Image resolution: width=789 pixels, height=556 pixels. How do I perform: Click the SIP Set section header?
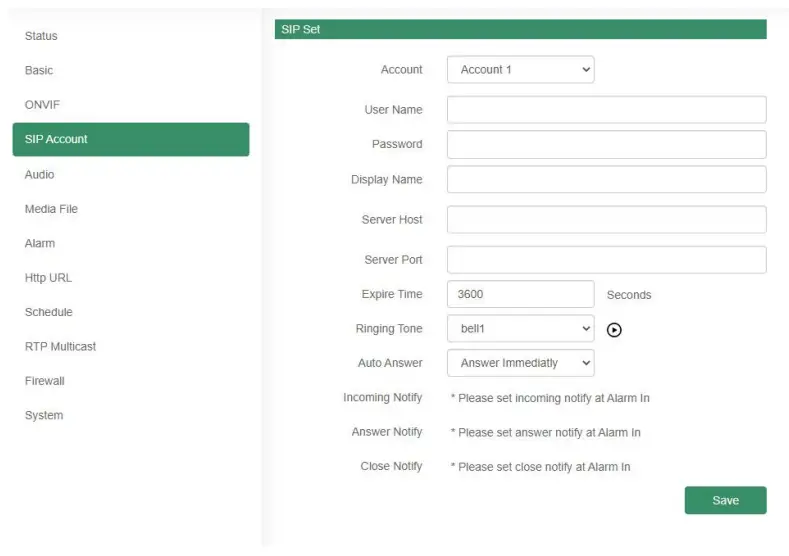(520, 29)
